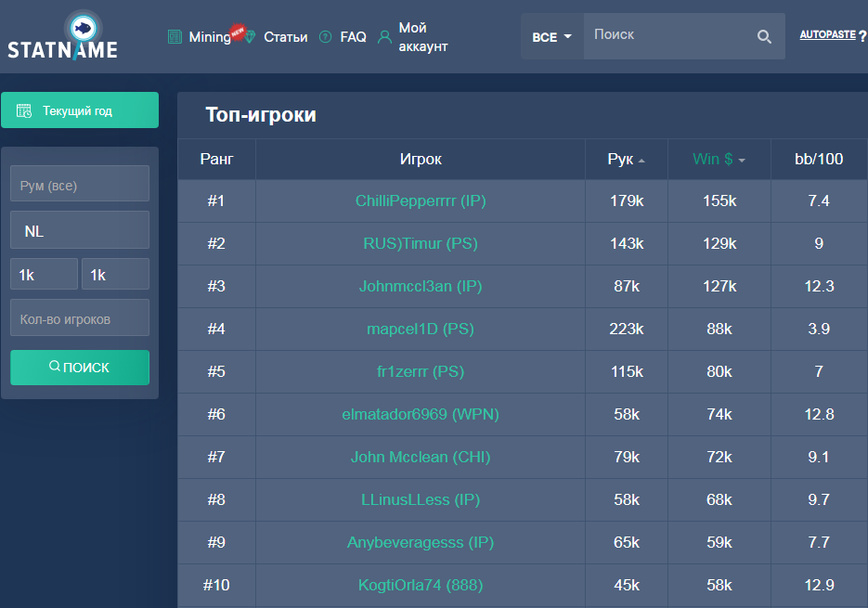Screen dimensions: 868x608
Task: Click the Mining icon in navigation
Action: pos(175,37)
